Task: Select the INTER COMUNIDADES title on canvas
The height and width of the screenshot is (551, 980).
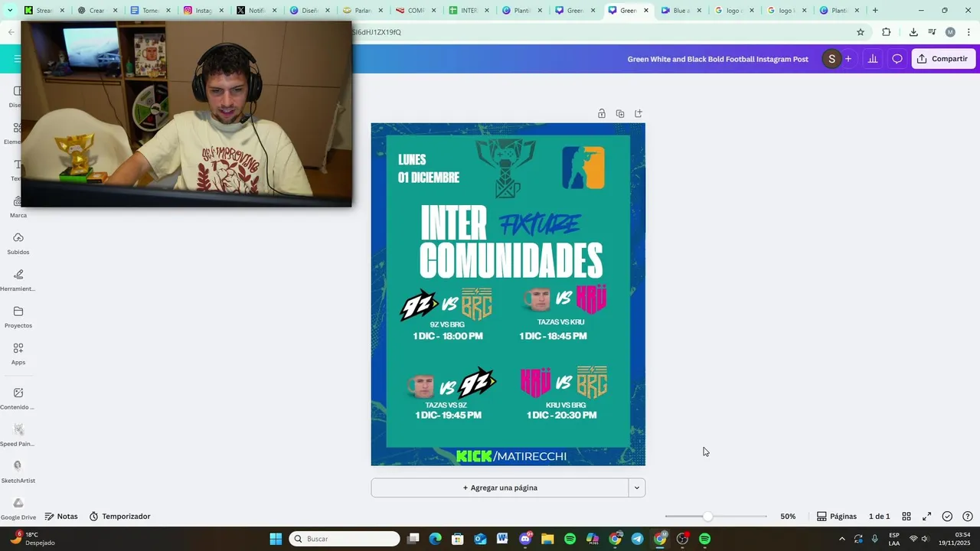Action: click(x=511, y=241)
